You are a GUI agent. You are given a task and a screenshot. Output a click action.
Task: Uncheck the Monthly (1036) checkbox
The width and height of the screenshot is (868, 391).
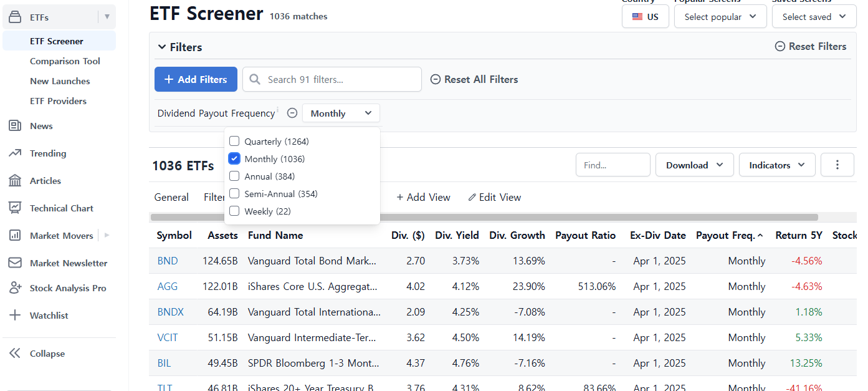pyautogui.click(x=234, y=159)
